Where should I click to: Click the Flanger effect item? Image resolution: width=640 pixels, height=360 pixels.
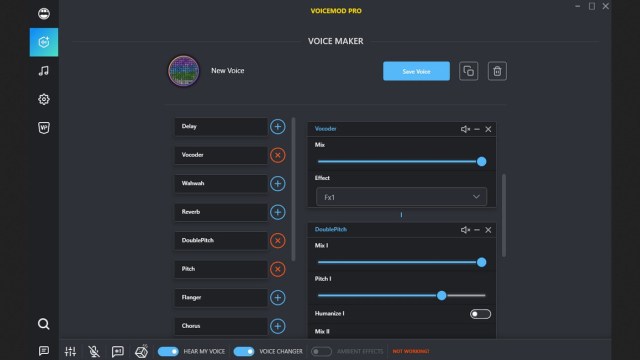pyautogui.click(x=221, y=298)
